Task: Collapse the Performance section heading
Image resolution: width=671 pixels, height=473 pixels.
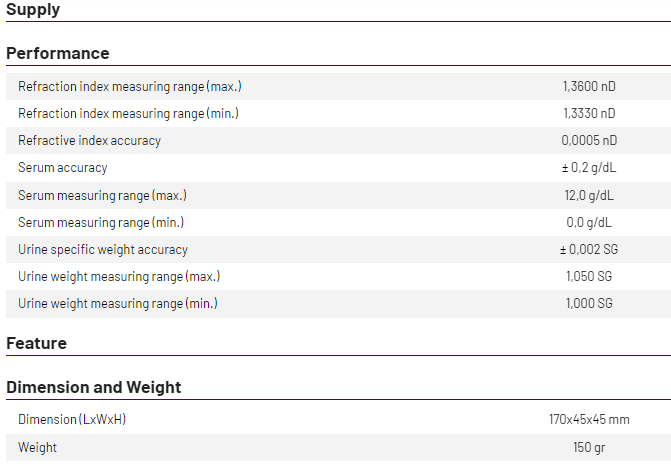Action: click(58, 53)
